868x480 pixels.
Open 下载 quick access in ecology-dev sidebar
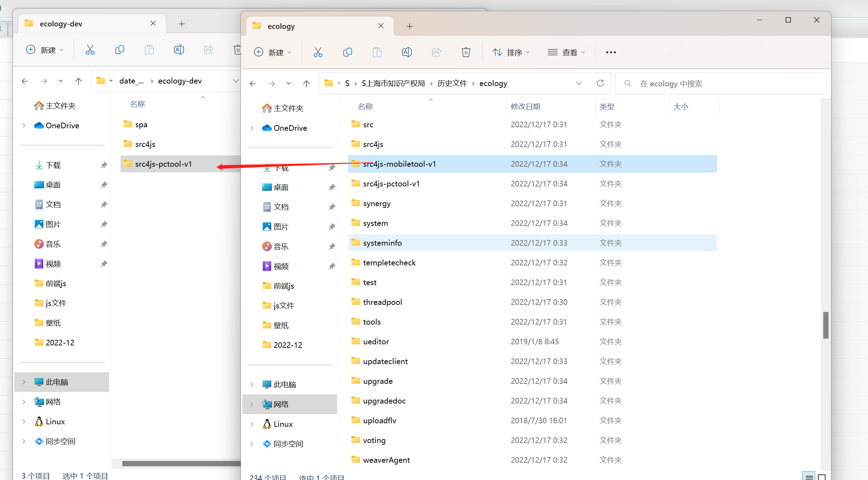click(x=53, y=165)
